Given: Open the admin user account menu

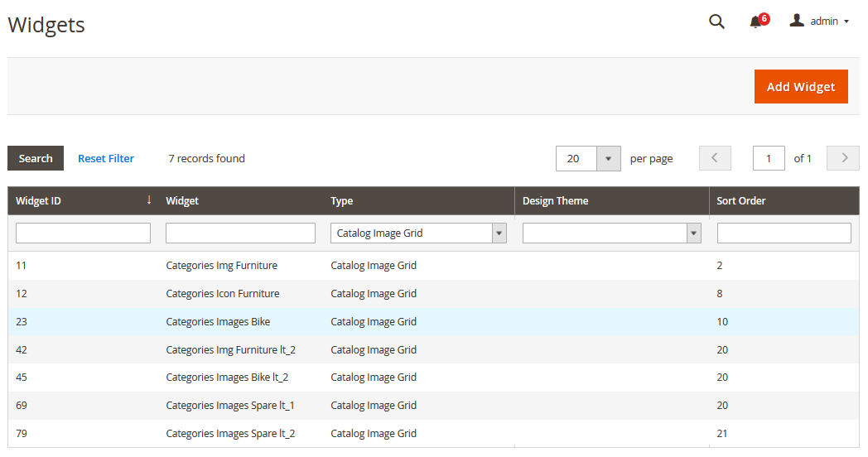Looking at the screenshot, I should [x=819, y=21].
